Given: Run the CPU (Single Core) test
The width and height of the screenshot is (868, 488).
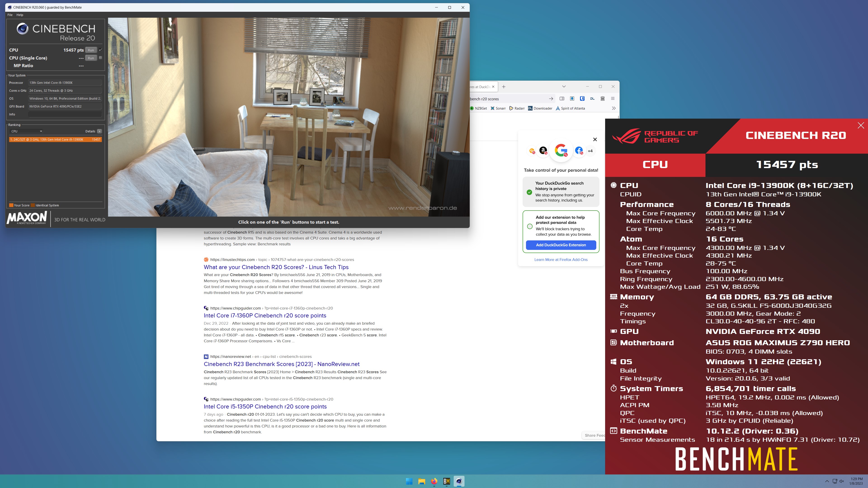Looking at the screenshot, I should tap(91, 58).
